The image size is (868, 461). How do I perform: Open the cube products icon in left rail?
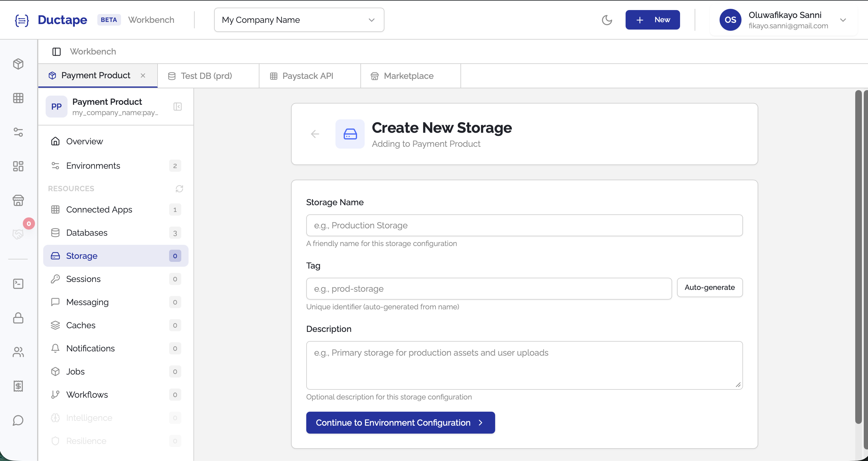click(x=18, y=64)
